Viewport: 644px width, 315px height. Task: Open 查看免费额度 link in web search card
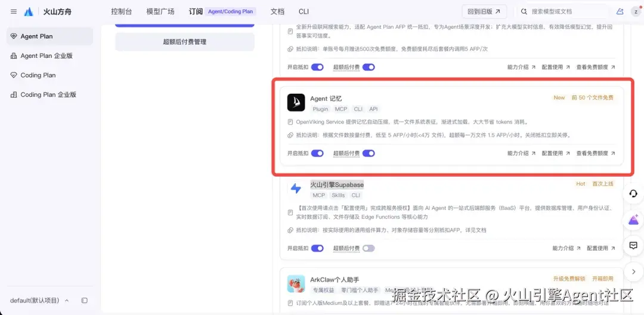[596, 67]
